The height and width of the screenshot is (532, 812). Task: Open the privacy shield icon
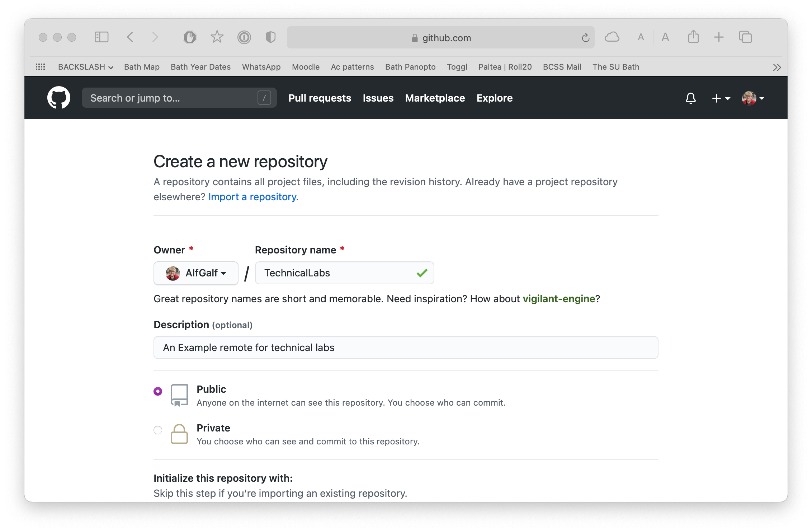(270, 37)
